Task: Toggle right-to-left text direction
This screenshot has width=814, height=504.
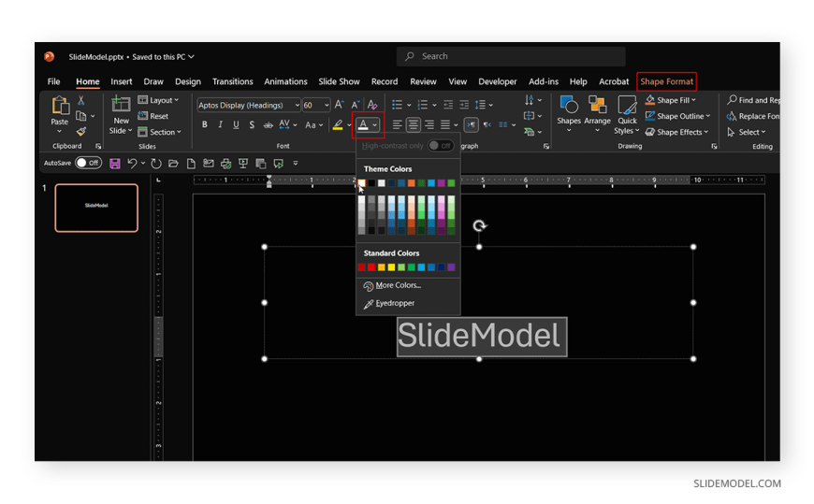Action: pos(487,125)
